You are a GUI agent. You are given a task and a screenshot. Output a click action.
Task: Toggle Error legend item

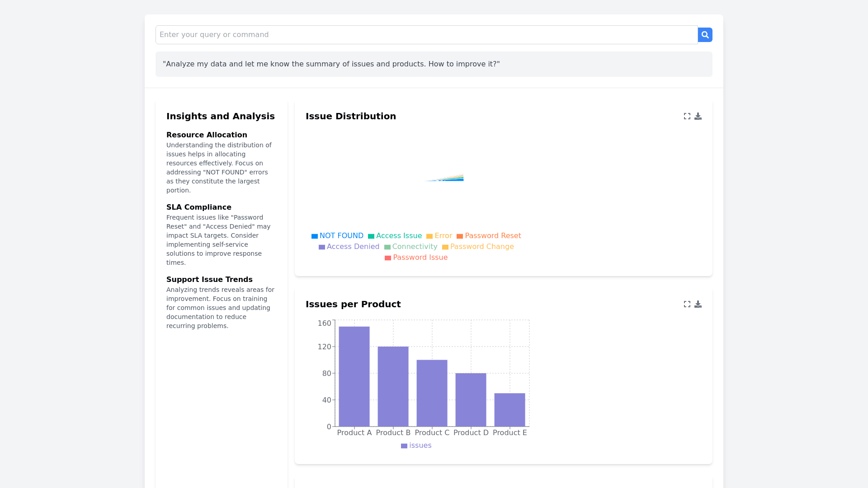(x=439, y=236)
